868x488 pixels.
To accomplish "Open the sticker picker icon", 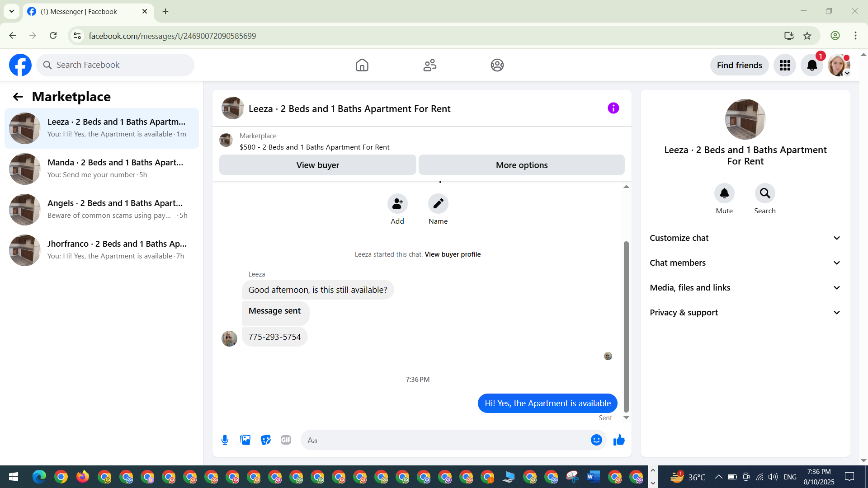I will (x=266, y=440).
